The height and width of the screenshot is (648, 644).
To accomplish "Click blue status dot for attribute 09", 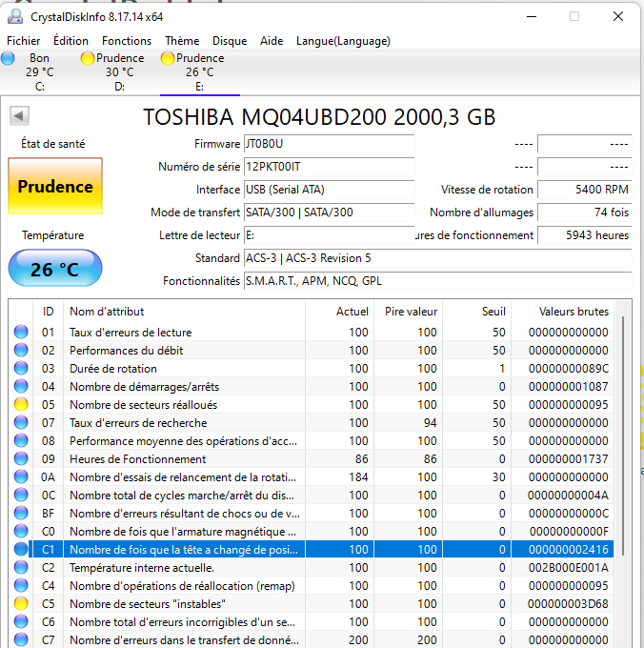I will 21,458.
